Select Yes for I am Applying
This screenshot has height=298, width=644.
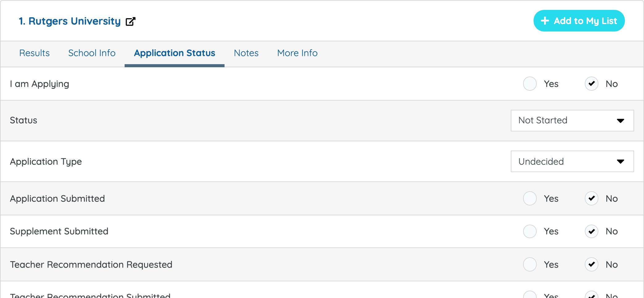(530, 84)
